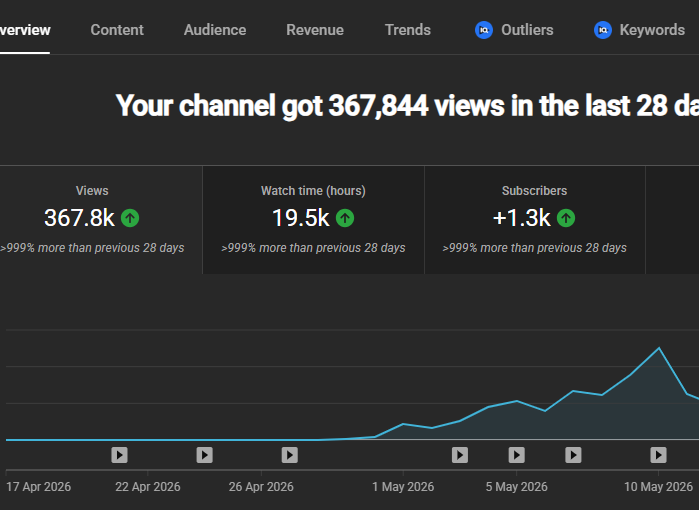Click the '26 Apr 2026' axis label
This screenshot has height=510, width=699.
point(261,486)
